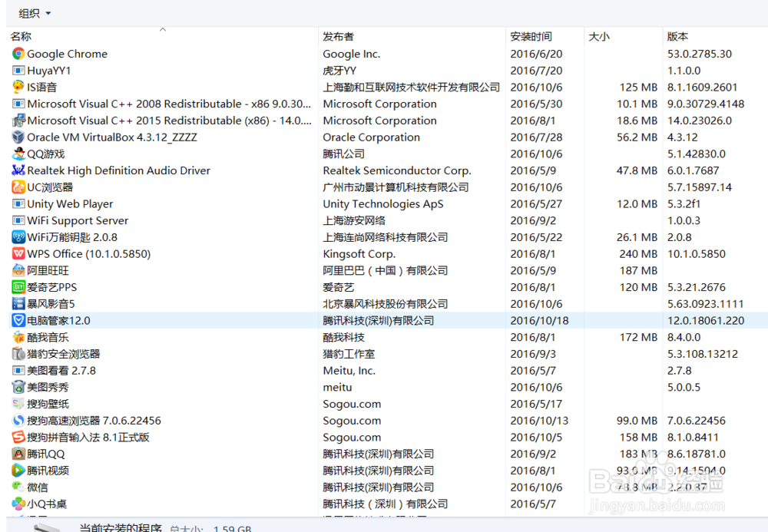Click the Google Chrome icon
Screen dimensions: 768x532
pos(18,54)
